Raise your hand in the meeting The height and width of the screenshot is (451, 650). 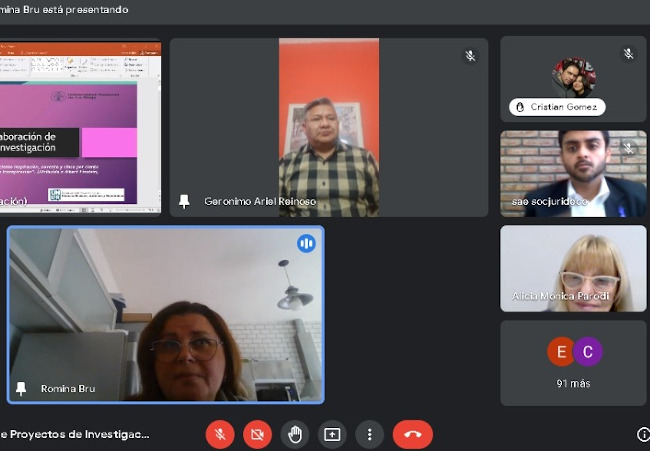294,434
